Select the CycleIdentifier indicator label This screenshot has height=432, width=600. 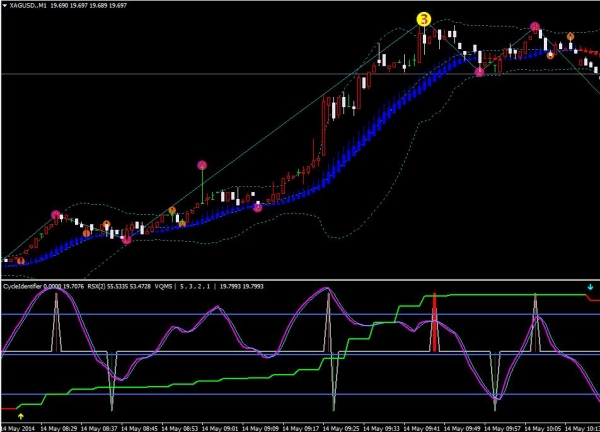pyautogui.click(x=28, y=284)
